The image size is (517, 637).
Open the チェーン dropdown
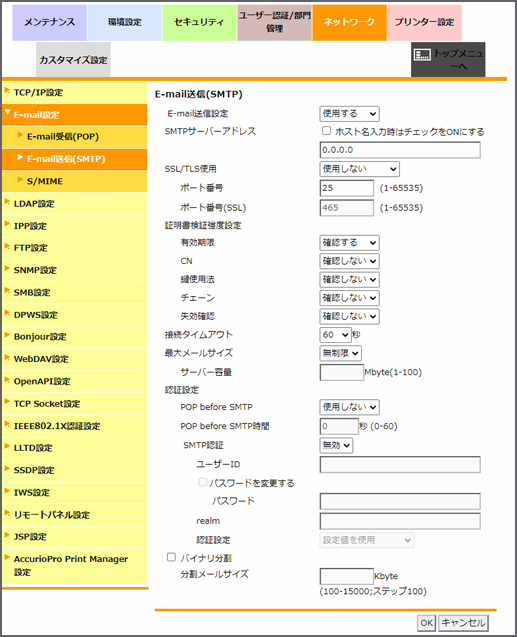click(x=349, y=298)
